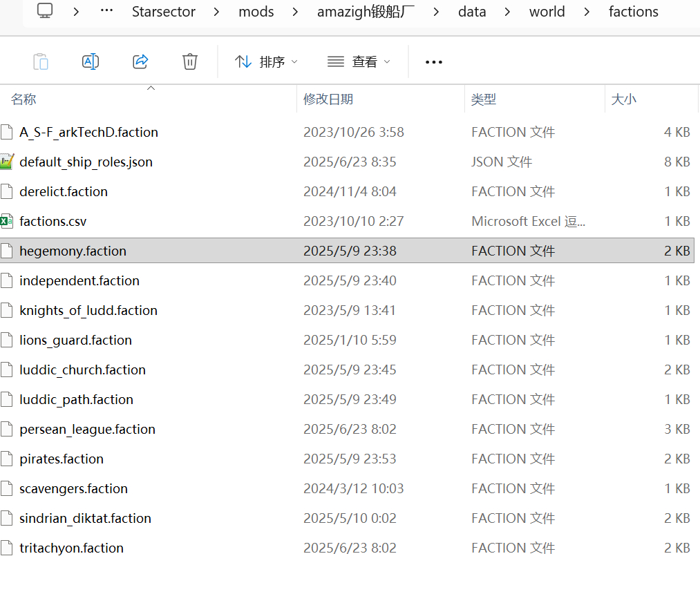Sort by 修改日期 column header

click(328, 99)
